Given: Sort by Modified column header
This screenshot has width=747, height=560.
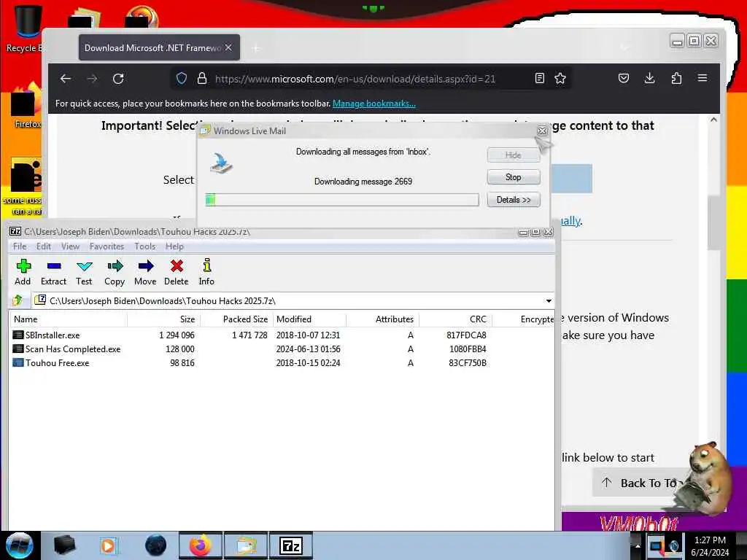Looking at the screenshot, I should pos(309,319).
